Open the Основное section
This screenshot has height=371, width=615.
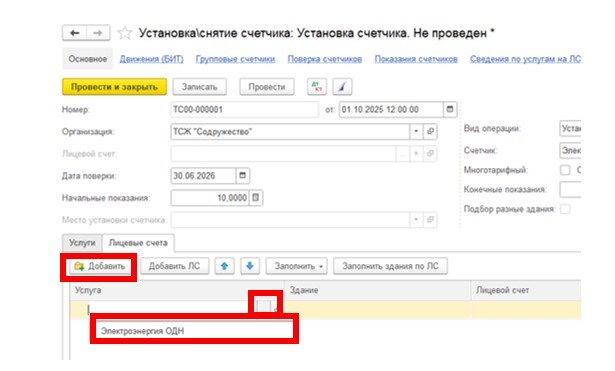[87, 59]
